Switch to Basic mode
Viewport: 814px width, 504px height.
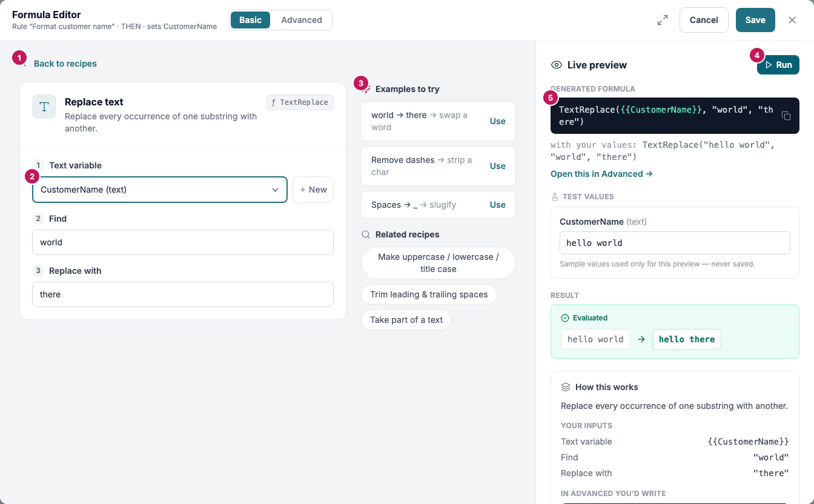[x=250, y=20]
